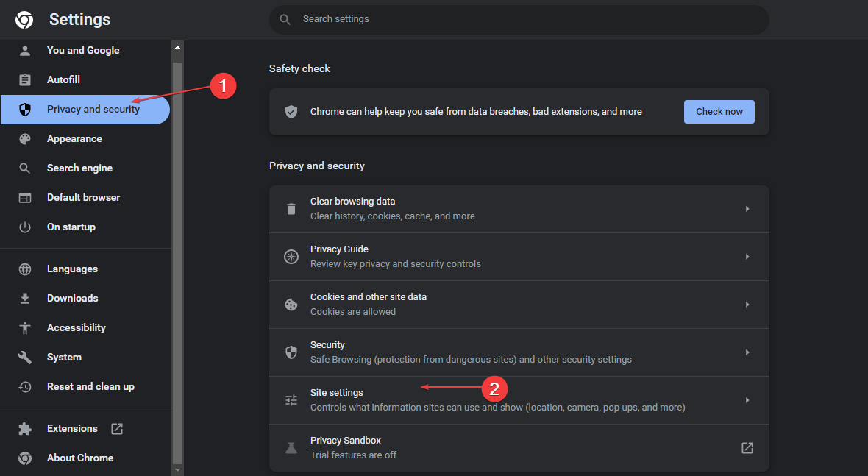The width and height of the screenshot is (868, 476).
Task: Click the Autofill clipboard icon
Action: (25, 79)
